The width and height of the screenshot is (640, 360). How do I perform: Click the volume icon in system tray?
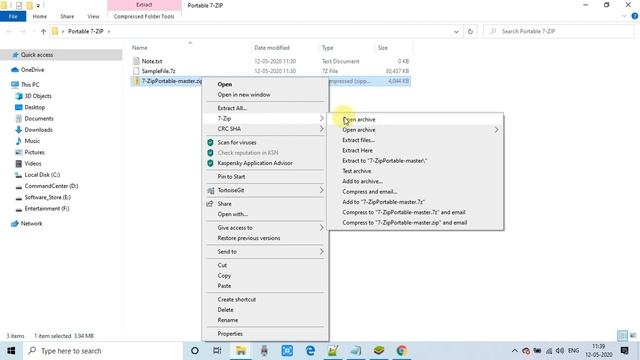[560, 351]
